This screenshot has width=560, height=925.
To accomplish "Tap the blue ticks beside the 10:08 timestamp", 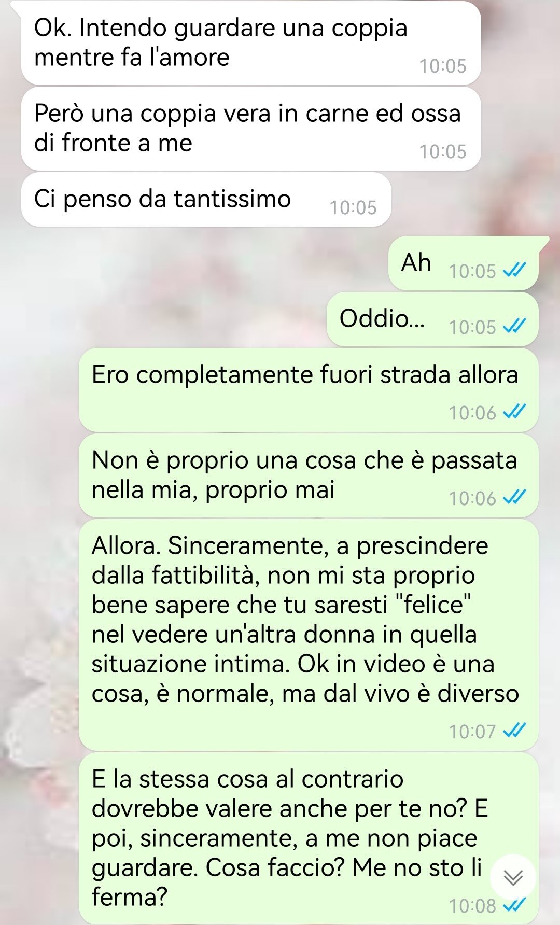I will [x=515, y=905].
